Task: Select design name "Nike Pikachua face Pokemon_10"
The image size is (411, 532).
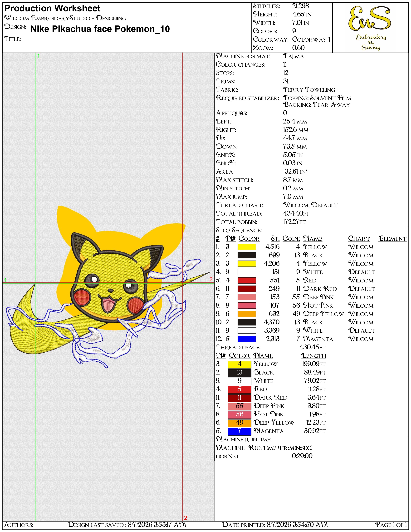Action: pos(100,29)
